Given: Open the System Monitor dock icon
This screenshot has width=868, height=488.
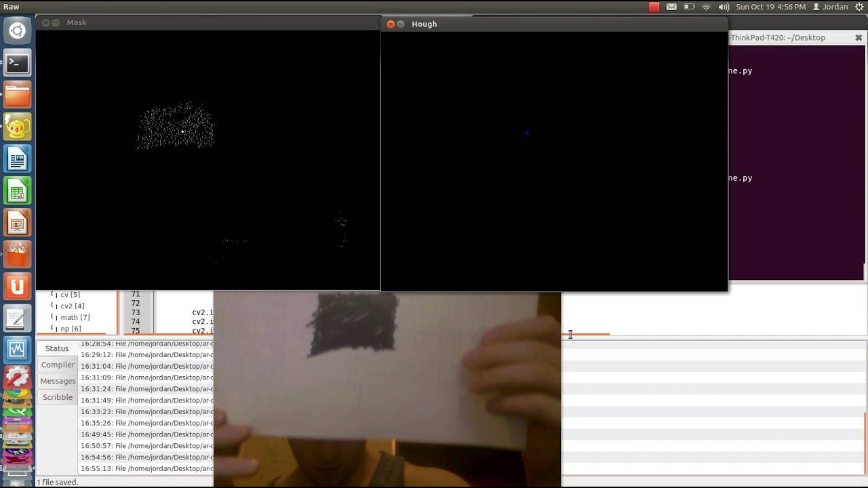Looking at the screenshot, I should 17,351.
